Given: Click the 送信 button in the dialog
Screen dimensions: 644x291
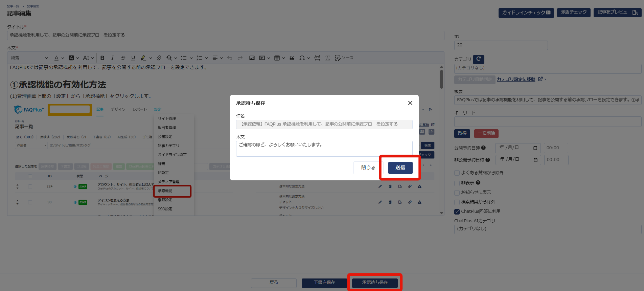Looking at the screenshot, I should pos(400,167).
